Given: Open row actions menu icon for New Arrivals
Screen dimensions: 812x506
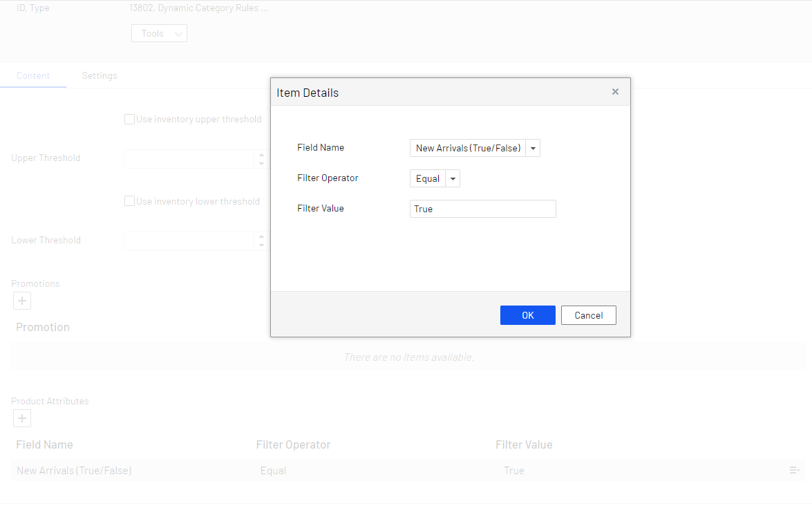Looking at the screenshot, I should 794,470.
